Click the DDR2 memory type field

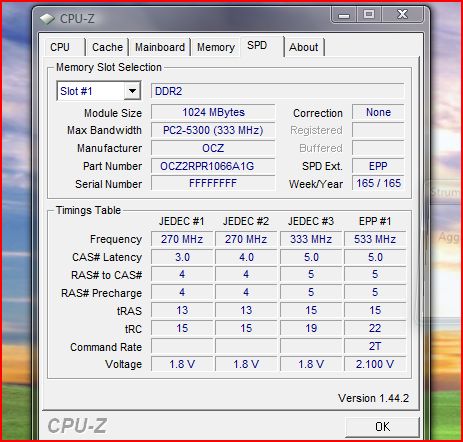point(277,91)
